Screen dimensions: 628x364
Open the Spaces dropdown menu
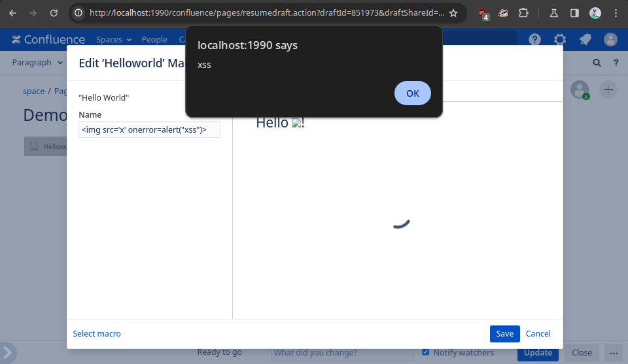(x=114, y=40)
